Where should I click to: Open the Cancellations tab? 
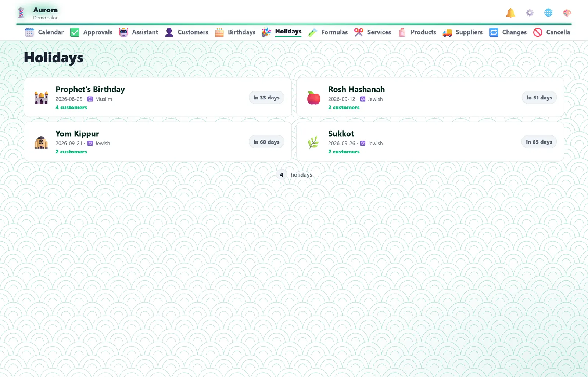point(552,32)
